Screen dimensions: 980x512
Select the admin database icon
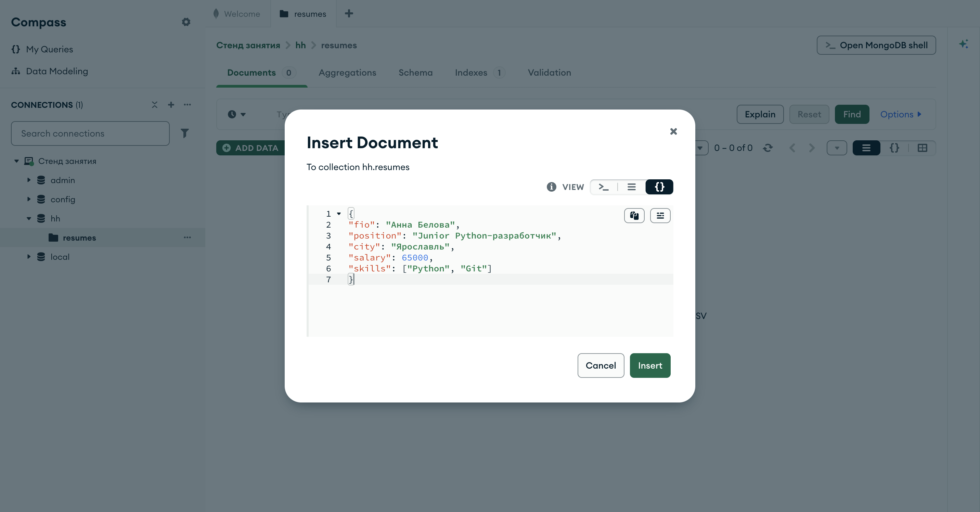[41, 180]
